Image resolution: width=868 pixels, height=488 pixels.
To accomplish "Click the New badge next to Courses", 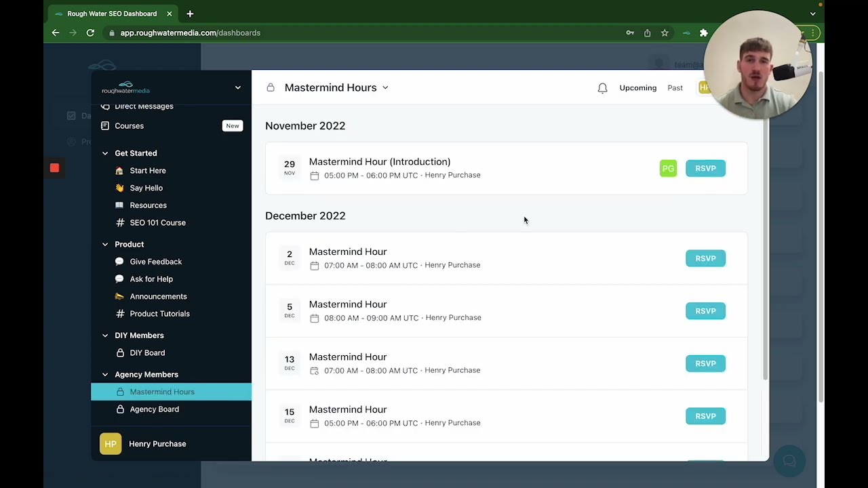I will point(233,126).
